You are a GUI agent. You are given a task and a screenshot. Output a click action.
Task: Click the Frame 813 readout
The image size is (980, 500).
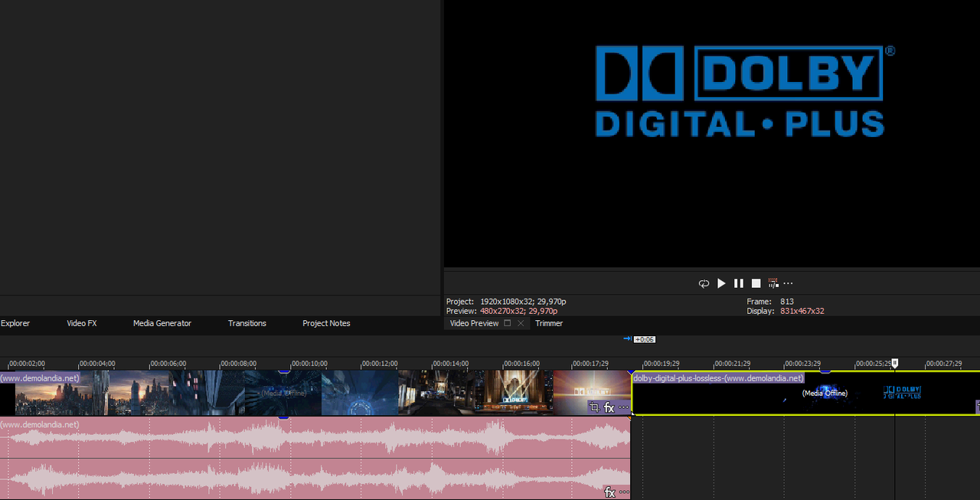[770, 302]
